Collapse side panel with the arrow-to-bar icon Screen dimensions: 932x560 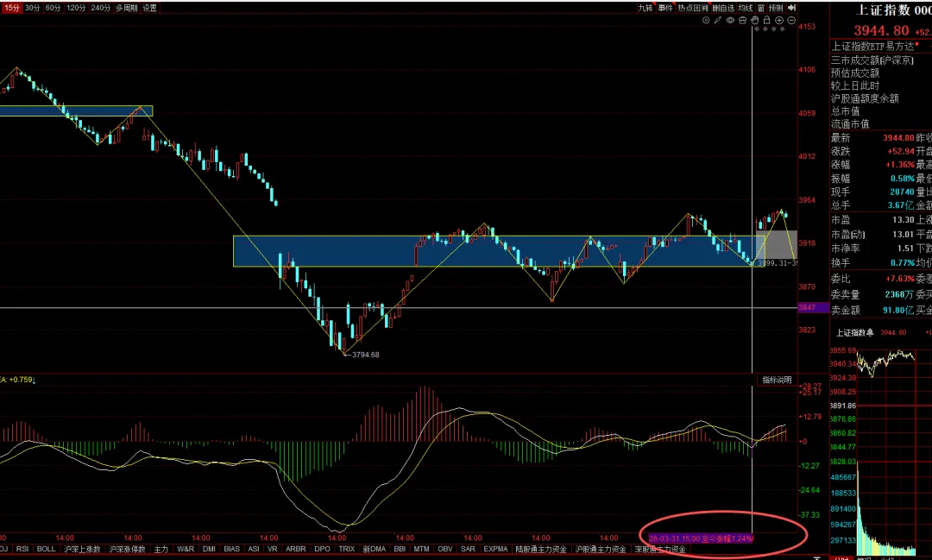[x=791, y=8]
